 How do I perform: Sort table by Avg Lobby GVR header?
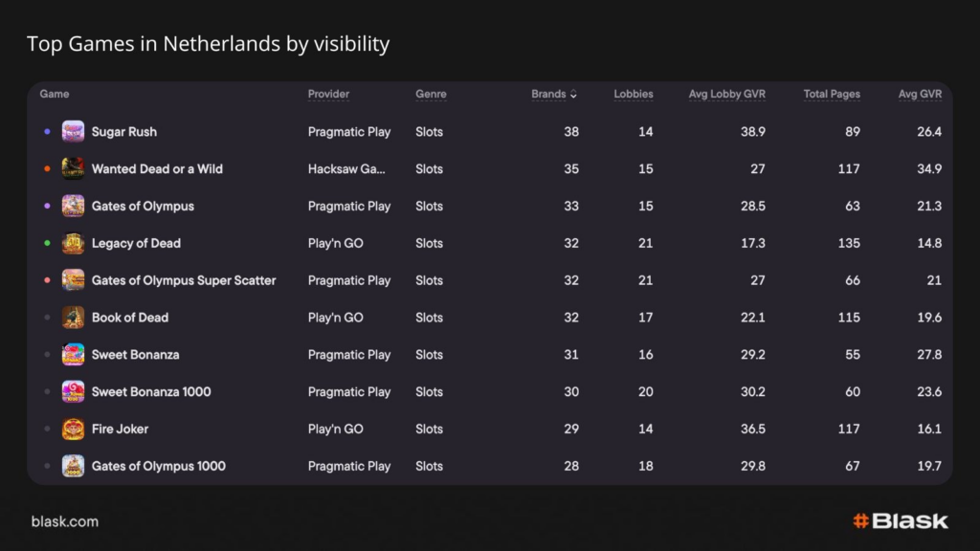(726, 95)
